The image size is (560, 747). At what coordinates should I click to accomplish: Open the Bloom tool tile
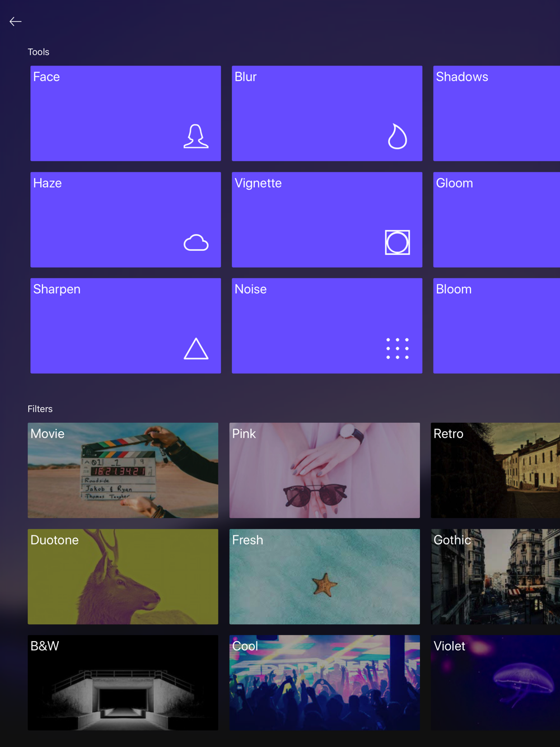tap(497, 326)
